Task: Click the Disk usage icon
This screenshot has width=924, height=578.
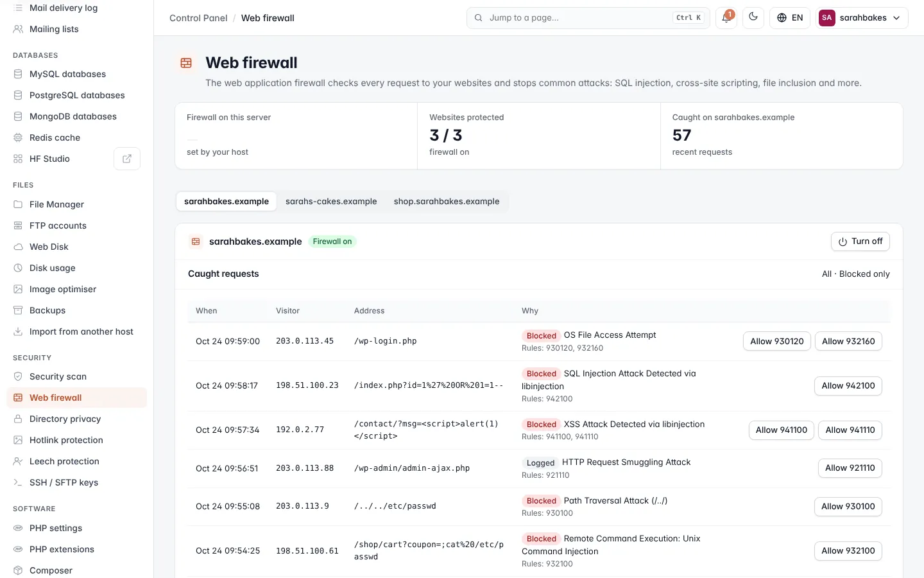Action: pyautogui.click(x=18, y=268)
